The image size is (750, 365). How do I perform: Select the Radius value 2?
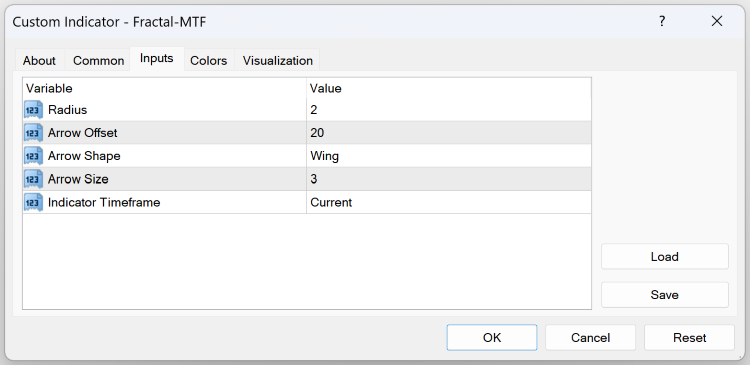click(x=449, y=110)
